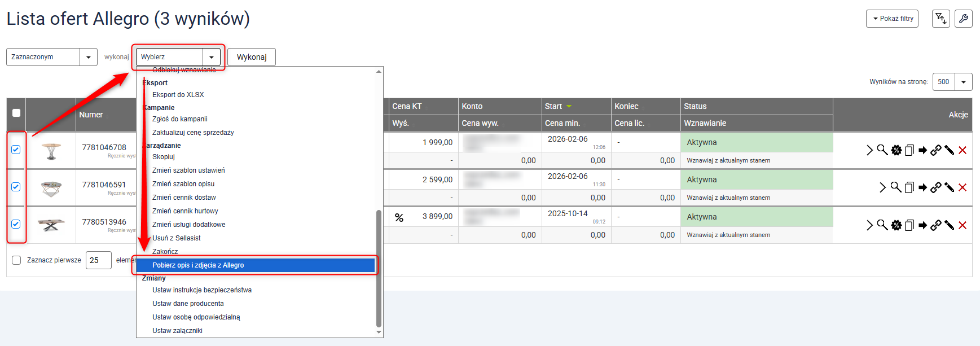Toggle the select-all checkbox in table header
The height and width of the screenshot is (346, 980).
click(x=16, y=113)
